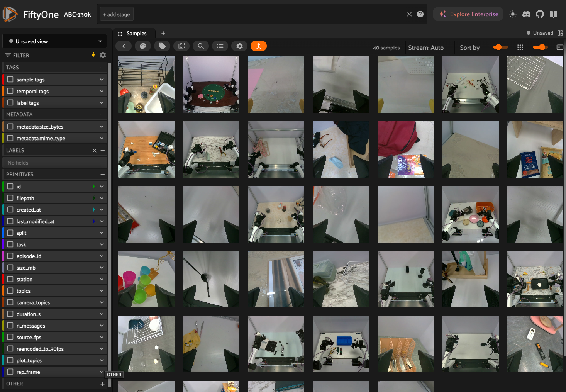This screenshot has height=392, width=566.
Task: Open the display options gear
Action: (x=239, y=46)
